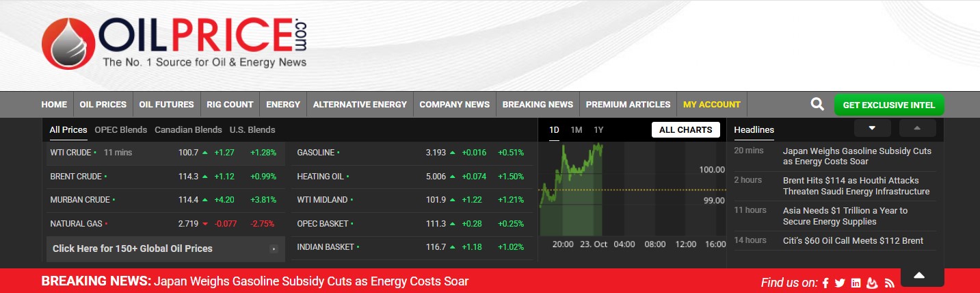Open the Twitter social icon
This screenshot has width=980, height=293.
(840, 283)
